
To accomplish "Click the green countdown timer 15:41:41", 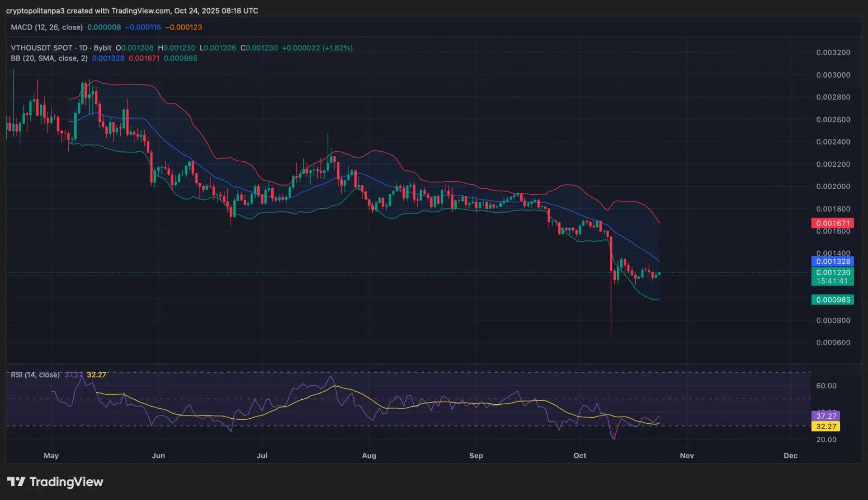I will pyautogui.click(x=832, y=280).
